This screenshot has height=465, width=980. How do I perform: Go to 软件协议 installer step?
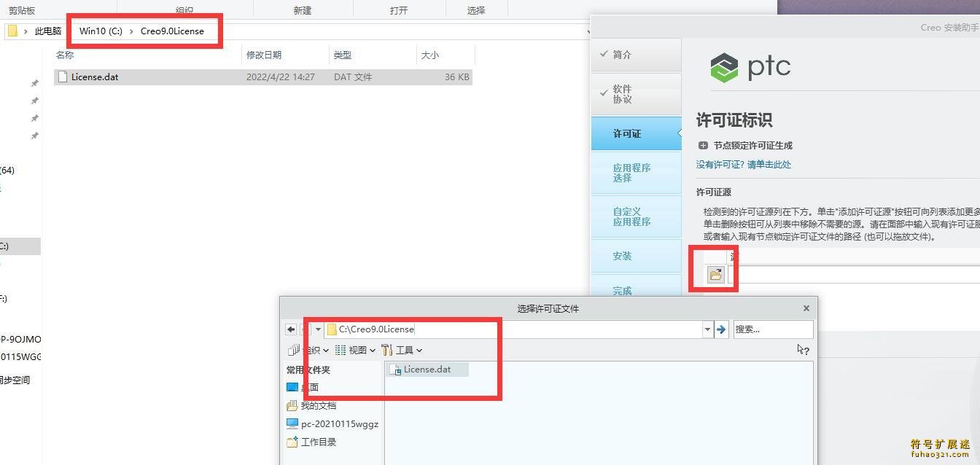click(x=636, y=94)
